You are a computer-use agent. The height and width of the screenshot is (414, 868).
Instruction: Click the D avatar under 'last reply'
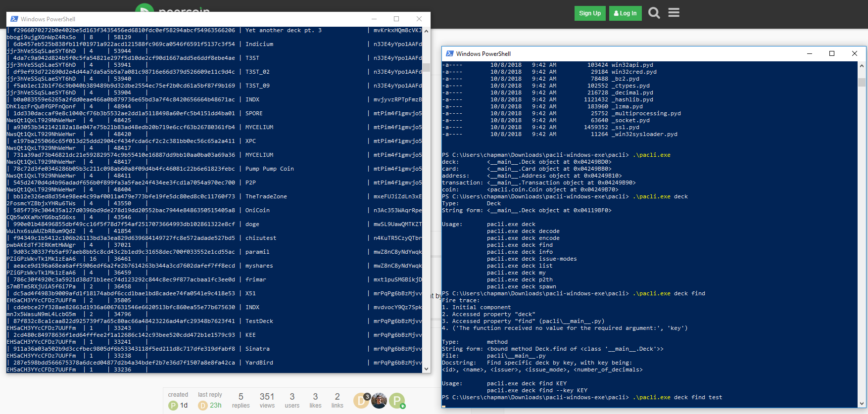pyautogui.click(x=202, y=406)
